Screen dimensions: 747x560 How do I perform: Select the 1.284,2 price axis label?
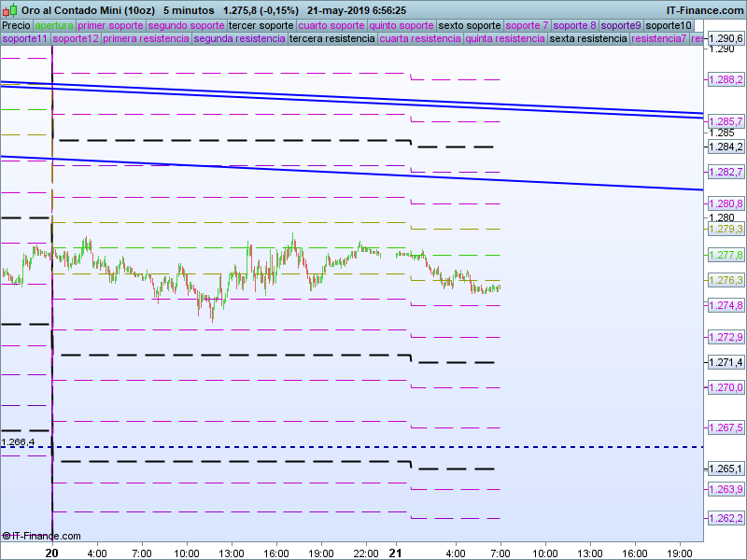[726, 147]
